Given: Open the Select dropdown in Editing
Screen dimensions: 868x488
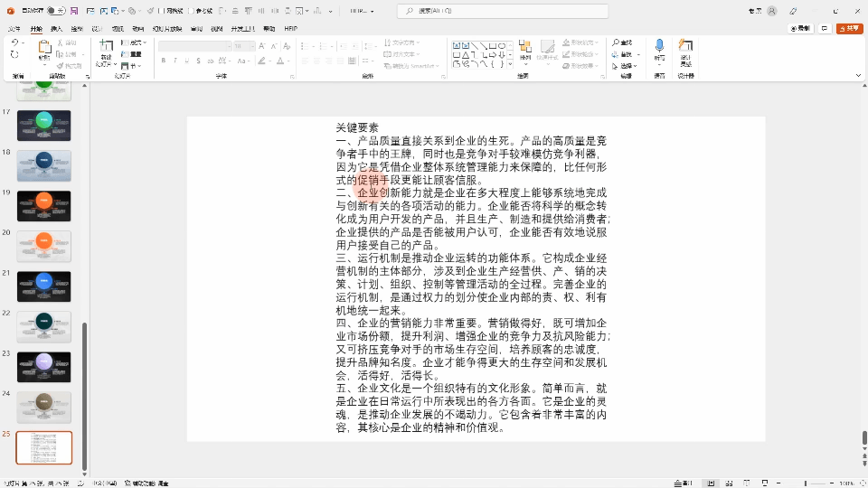Looking at the screenshot, I should pos(625,66).
